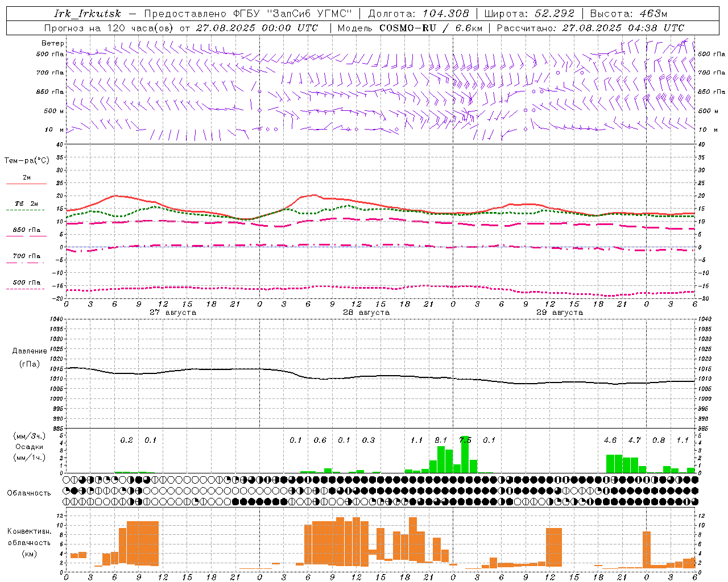Click the (мм/1ч.) precipitation unit label
Image resolution: width=728 pixels, height=582 pixels.
point(30,457)
